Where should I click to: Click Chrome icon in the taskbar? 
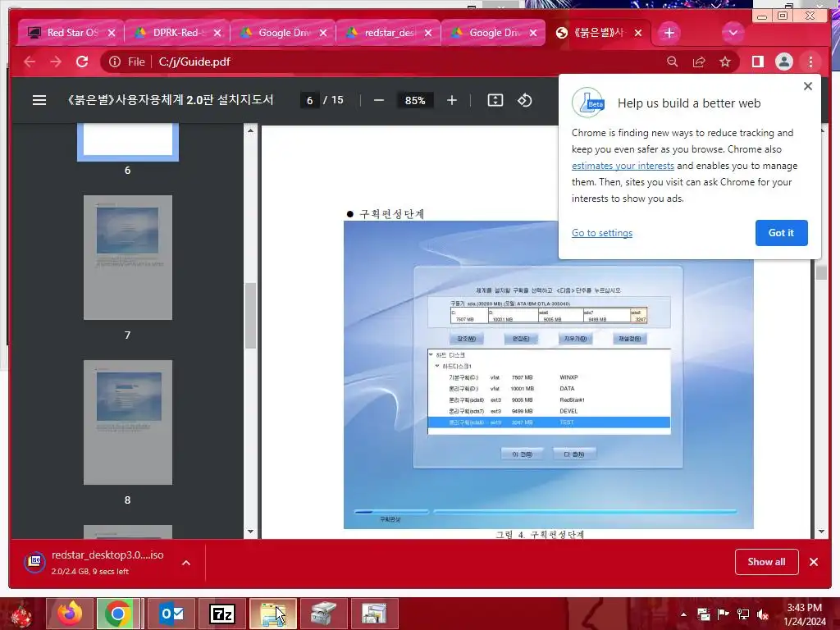point(118,614)
